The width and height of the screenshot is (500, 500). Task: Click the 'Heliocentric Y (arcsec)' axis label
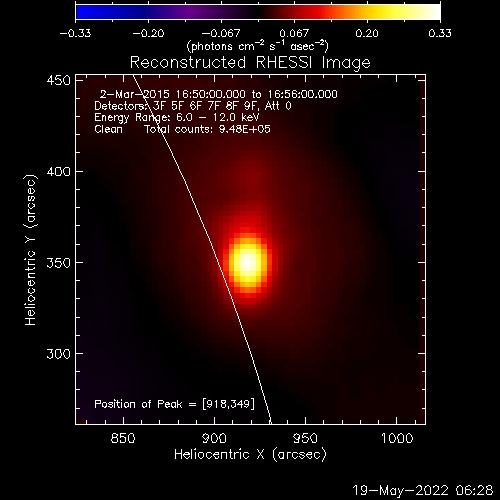tap(31, 250)
